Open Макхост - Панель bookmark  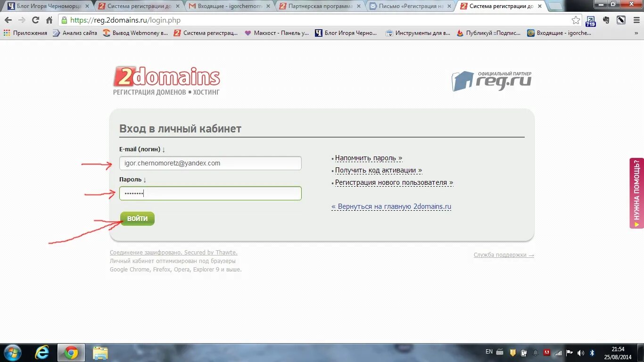[277, 33]
